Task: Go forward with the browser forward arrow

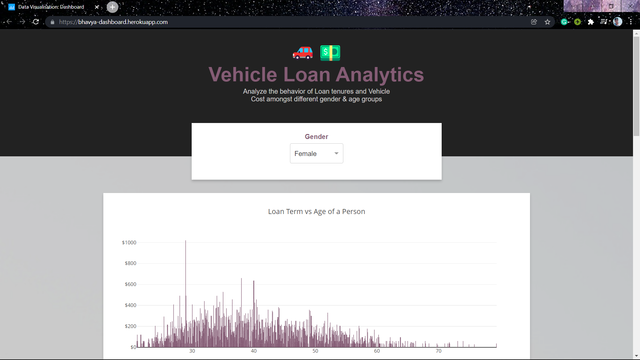Action: tap(22, 22)
